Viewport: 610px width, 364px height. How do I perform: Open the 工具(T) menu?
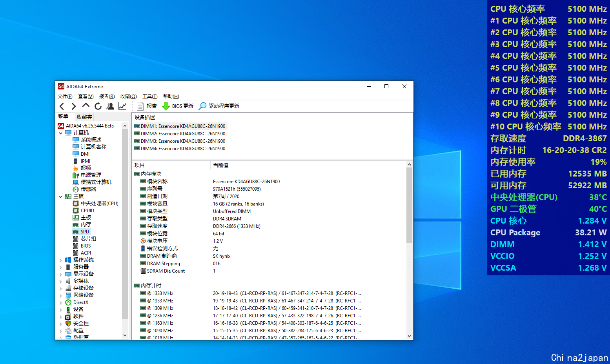click(150, 96)
